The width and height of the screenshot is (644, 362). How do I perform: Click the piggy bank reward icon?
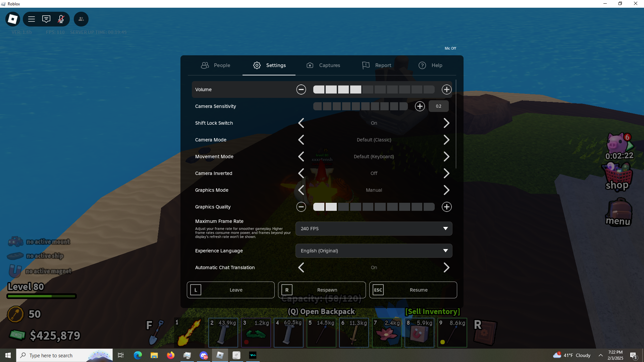(x=619, y=146)
